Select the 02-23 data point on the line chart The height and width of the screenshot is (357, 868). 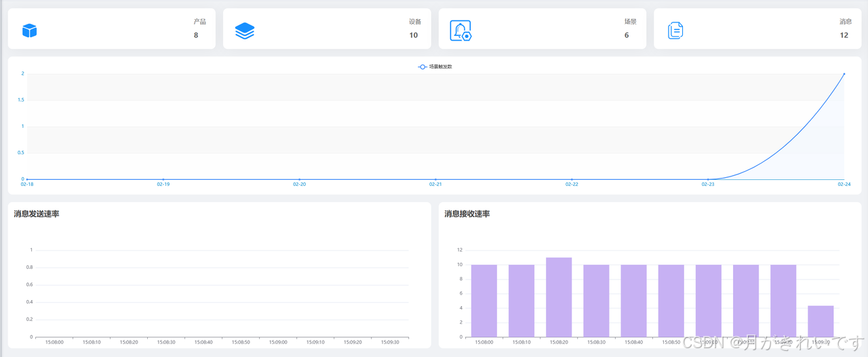pyautogui.click(x=708, y=179)
